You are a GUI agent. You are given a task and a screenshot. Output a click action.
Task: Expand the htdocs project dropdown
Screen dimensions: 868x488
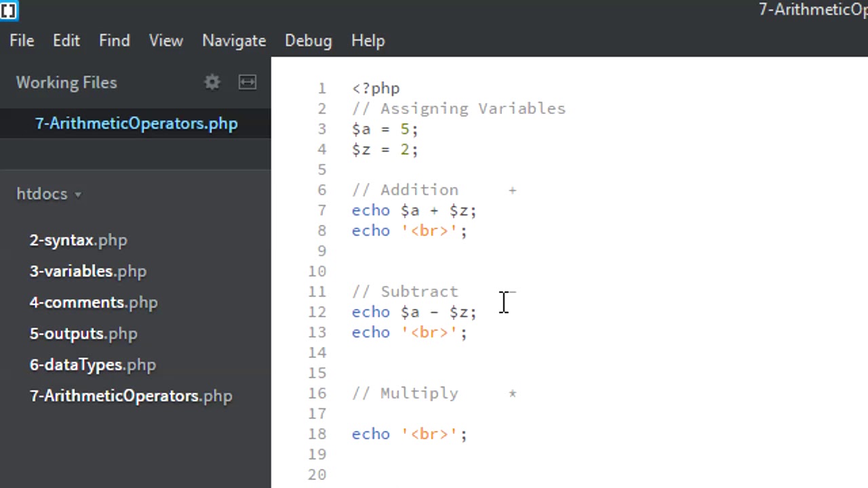pos(49,194)
